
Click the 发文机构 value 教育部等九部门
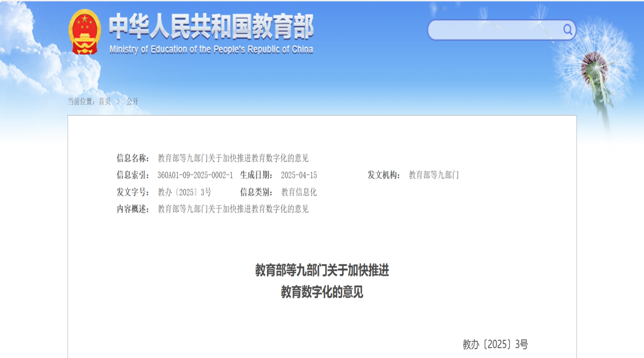click(x=434, y=175)
